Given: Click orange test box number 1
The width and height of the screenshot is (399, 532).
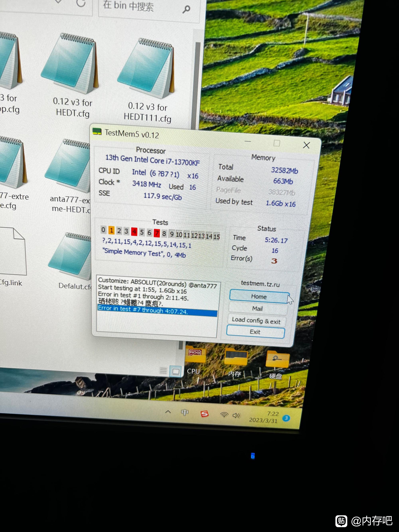Looking at the screenshot, I should (111, 230).
